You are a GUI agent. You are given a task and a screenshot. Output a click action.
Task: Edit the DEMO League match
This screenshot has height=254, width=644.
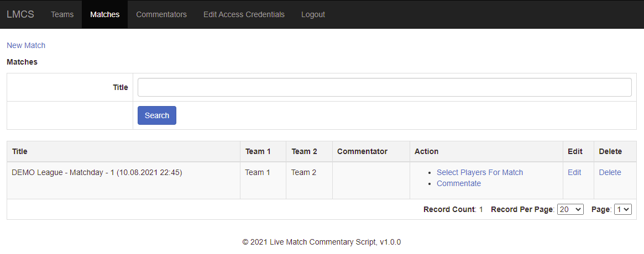pos(574,172)
